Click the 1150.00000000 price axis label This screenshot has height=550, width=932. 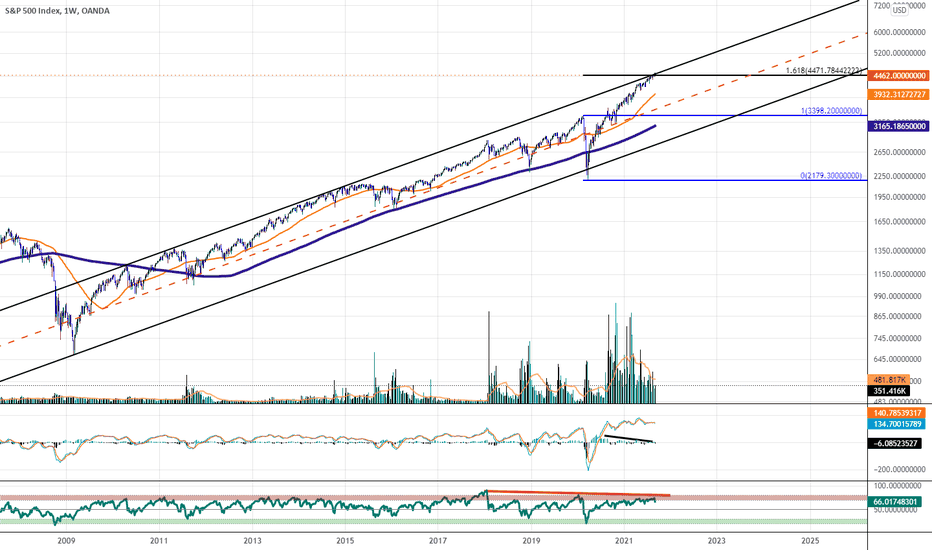pos(899,274)
